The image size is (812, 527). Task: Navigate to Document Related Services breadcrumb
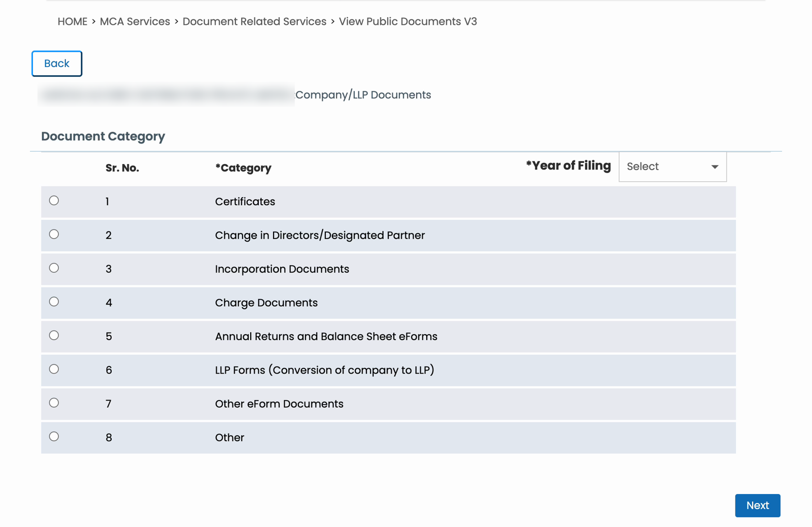pyautogui.click(x=254, y=21)
